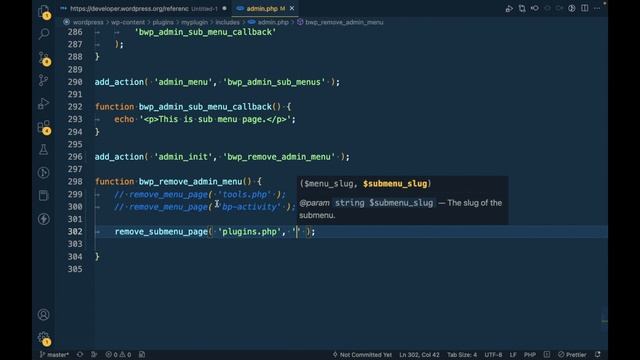This screenshot has width=640, height=360.
Task: Click the publish icon next to sync in status bar
Action: tap(94, 355)
